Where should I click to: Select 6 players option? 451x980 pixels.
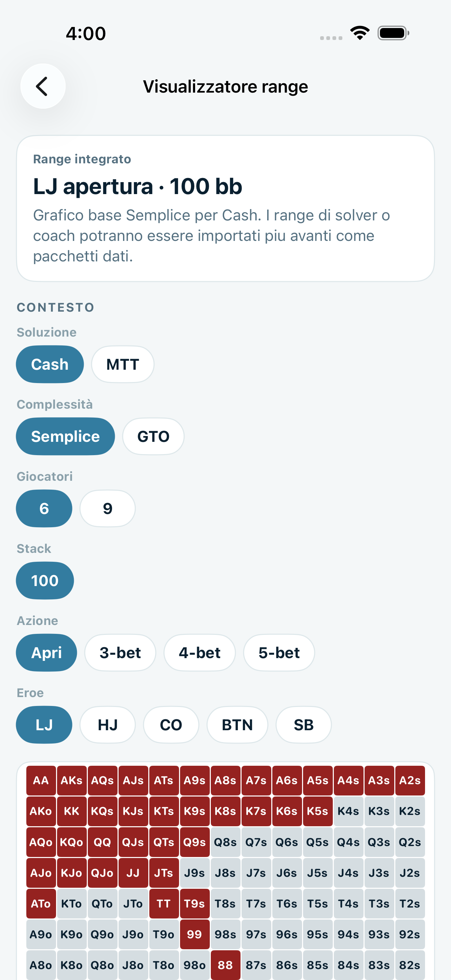tap(44, 508)
